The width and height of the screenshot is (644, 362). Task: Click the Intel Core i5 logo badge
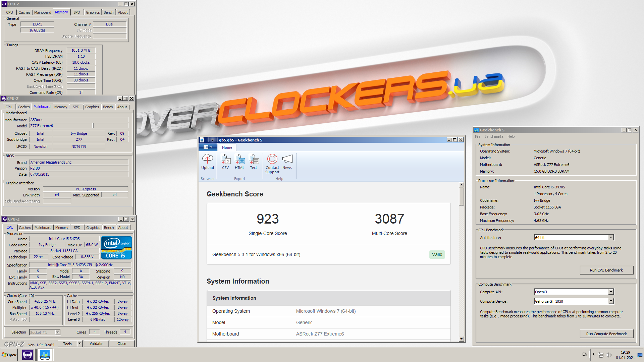point(116,248)
